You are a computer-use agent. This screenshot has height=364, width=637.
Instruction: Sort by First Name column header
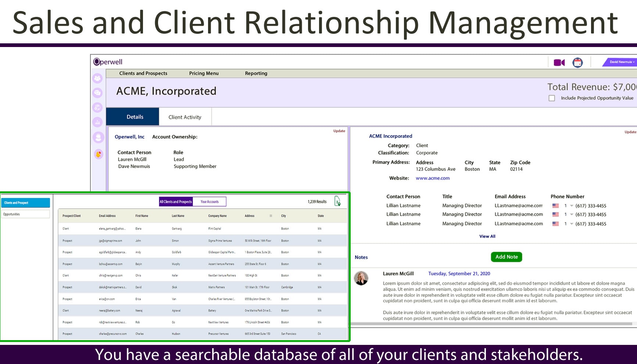pos(142,216)
